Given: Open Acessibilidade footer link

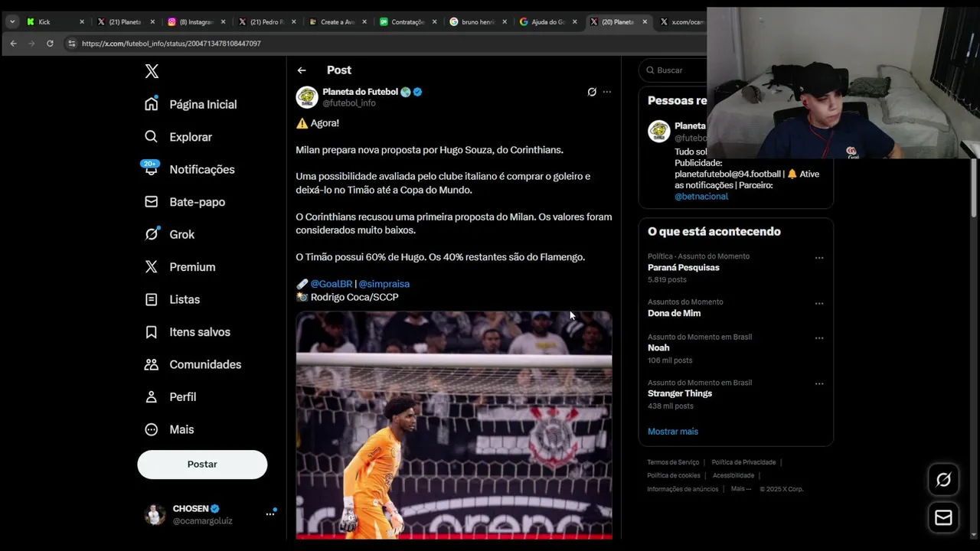Looking at the screenshot, I should tap(733, 476).
